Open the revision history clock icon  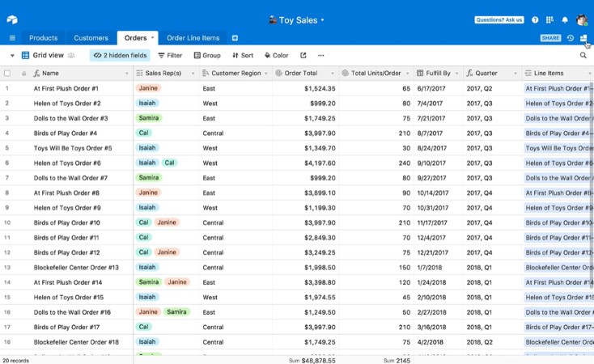571,38
